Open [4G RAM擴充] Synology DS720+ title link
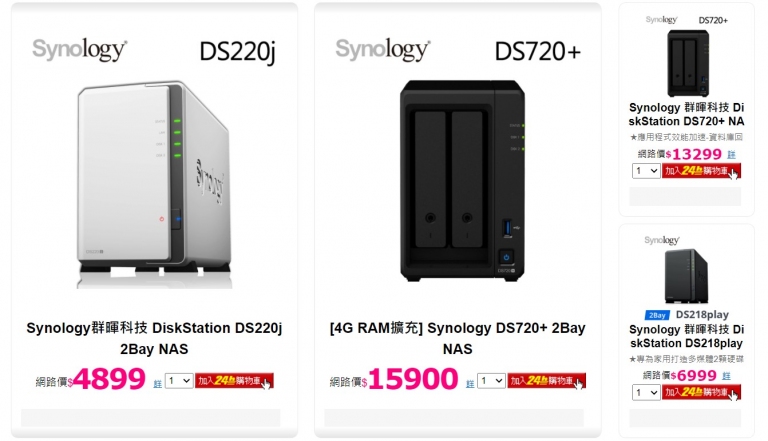This screenshot has height=441, width=768. (457, 338)
